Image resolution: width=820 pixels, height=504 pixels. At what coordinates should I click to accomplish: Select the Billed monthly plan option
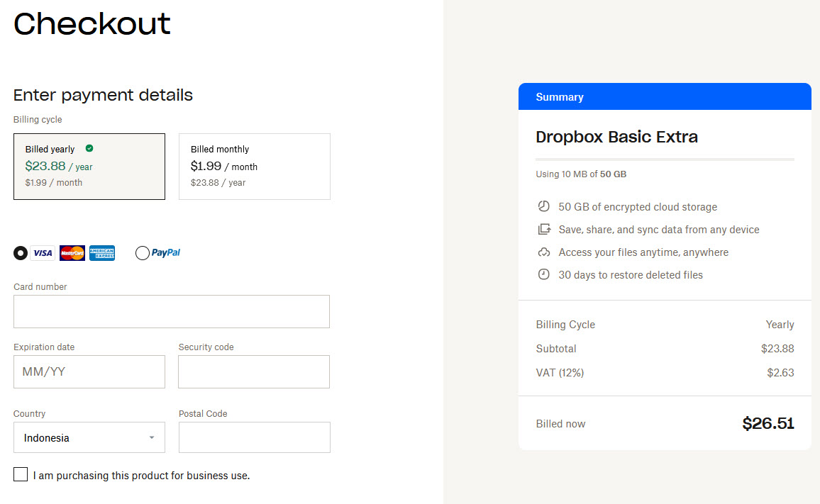(x=254, y=166)
